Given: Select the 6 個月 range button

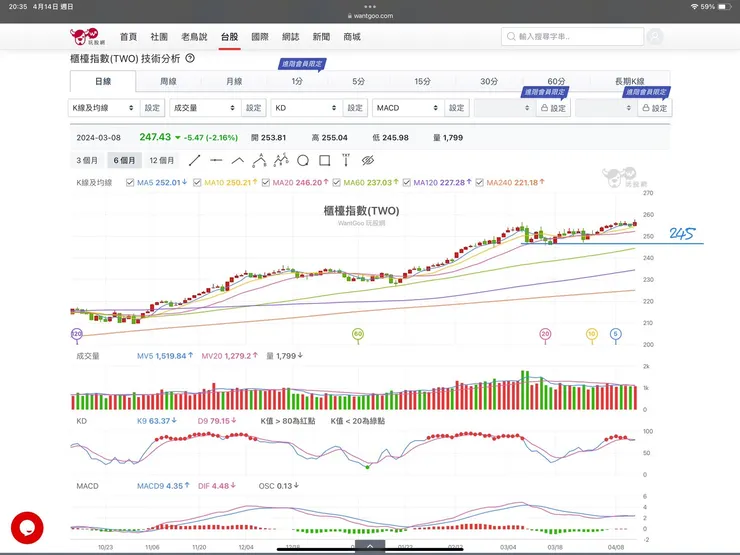Looking at the screenshot, I should pyautogui.click(x=124, y=160).
